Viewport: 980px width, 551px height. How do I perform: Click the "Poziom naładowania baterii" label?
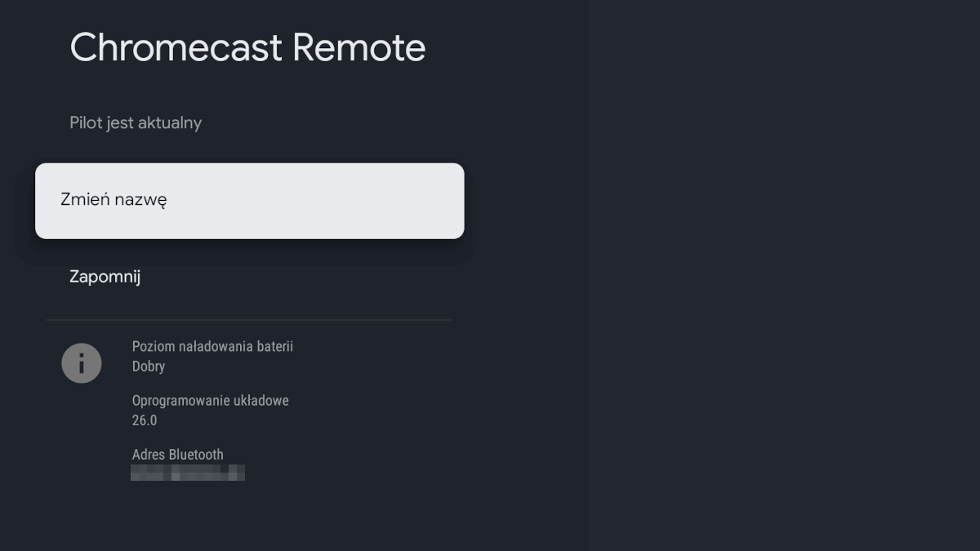pos(213,345)
